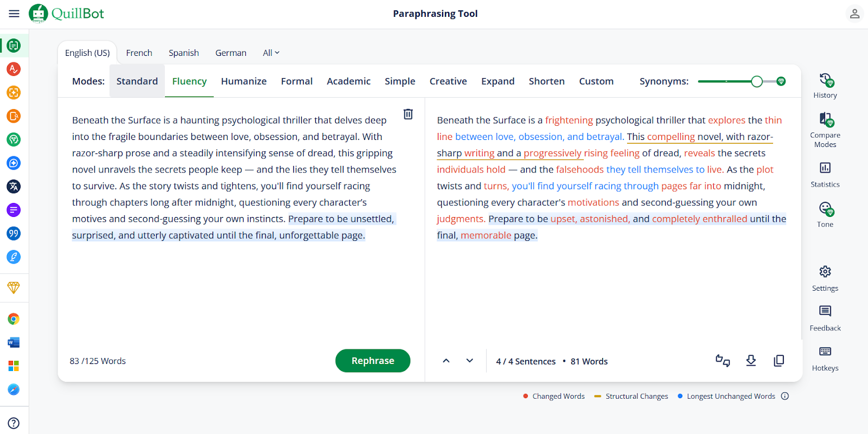Image resolution: width=868 pixels, height=434 pixels.
Task: Open QuillBot Premium diamond icon
Action: [14, 288]
